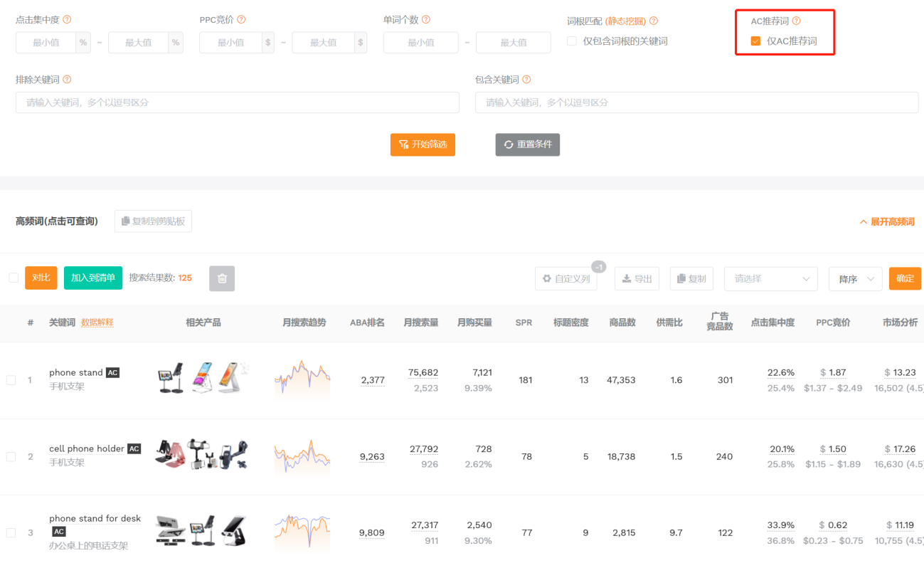The width and height of the screenshot is (924, 568).
Task: Open the 数据解释 data explanation link
Action: tap(97, 322)
